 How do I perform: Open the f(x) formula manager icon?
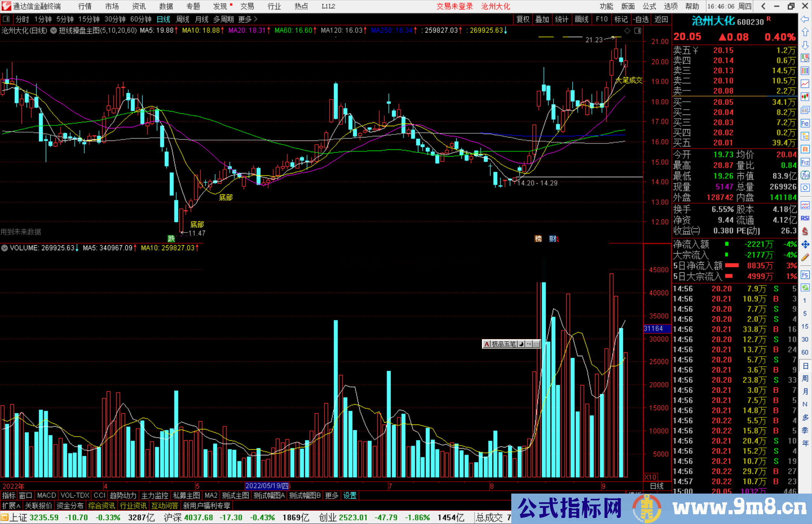pyautogui.click(x=805, y=175)
